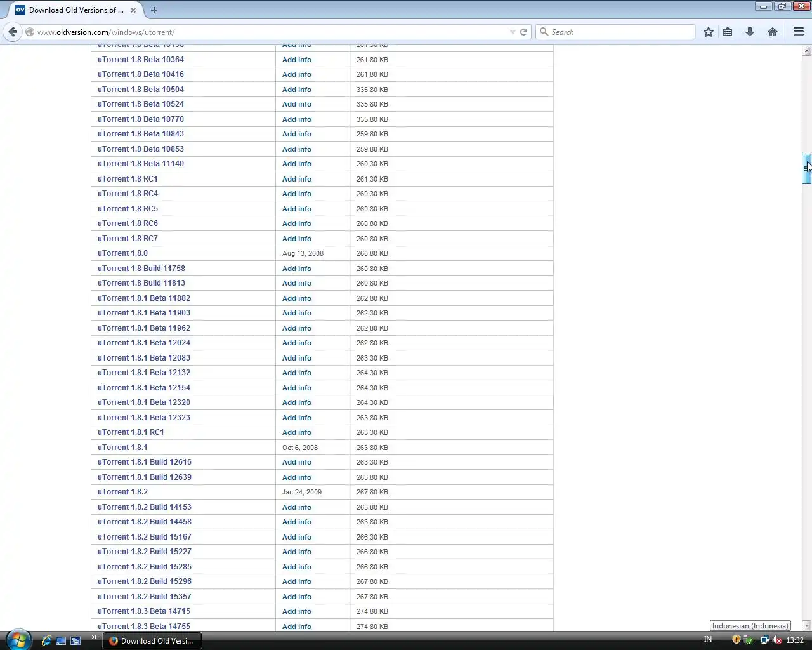Click Add info for uTorrent 1.8 RC4

(x=297, y=194)
